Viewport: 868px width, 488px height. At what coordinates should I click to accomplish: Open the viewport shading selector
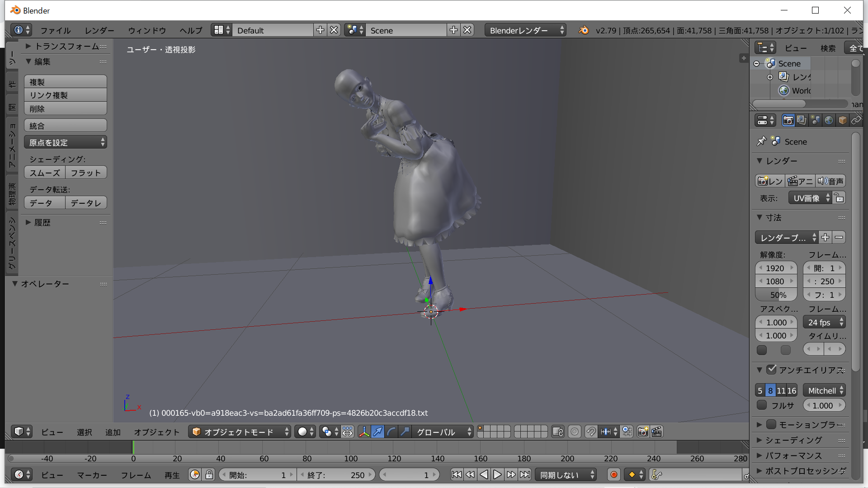(305, 432)
